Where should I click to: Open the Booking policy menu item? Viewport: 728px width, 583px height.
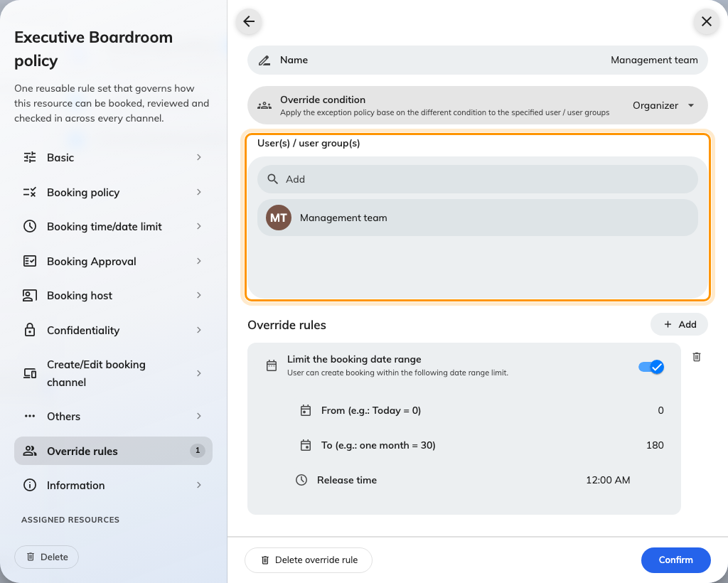(113, 192)
